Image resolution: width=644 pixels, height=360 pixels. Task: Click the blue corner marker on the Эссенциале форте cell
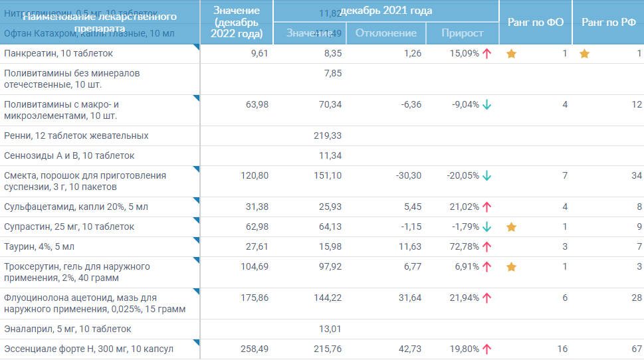(x=196, y=343)
